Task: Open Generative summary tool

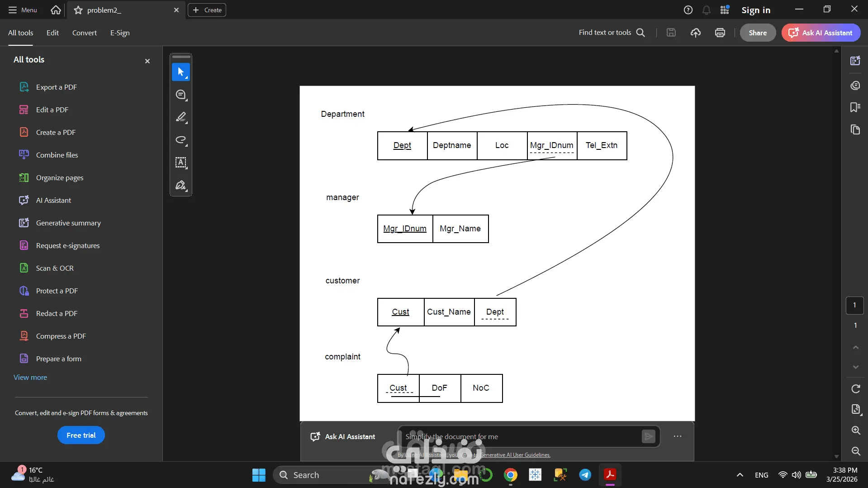Action: [x=68, y=223]
